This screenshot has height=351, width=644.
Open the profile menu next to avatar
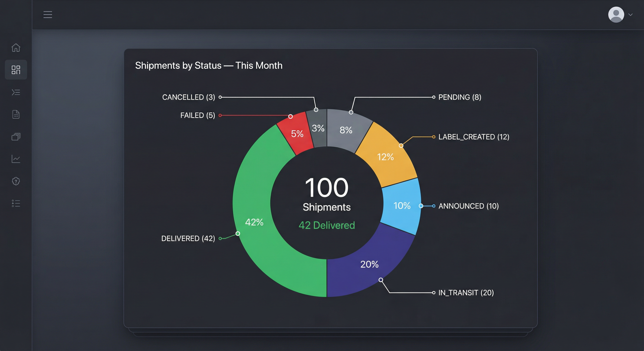[x=616, y=14]
